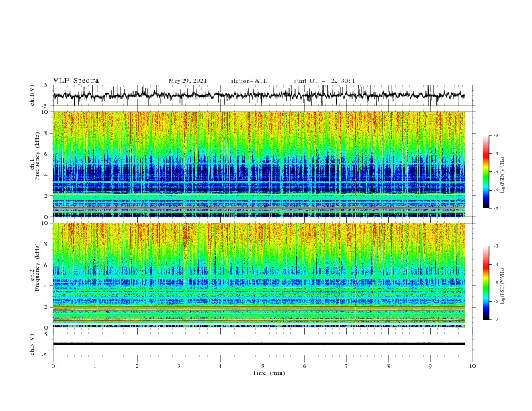Click the ch.1 spectrogram panel
The image size is (532, 411).
[x=259, y=164]
